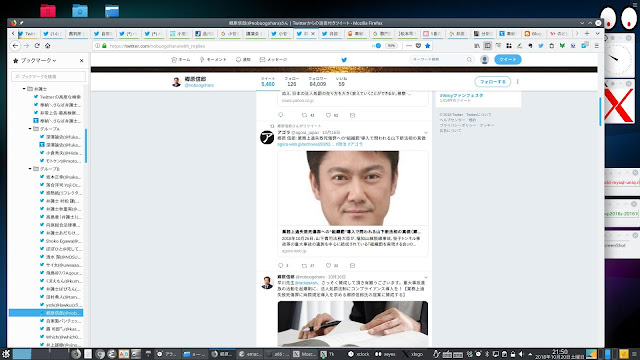This screenshot has width=640, height=360.
Task: Click the trending hashtag link in right panel
Action: tap(461, 95)
